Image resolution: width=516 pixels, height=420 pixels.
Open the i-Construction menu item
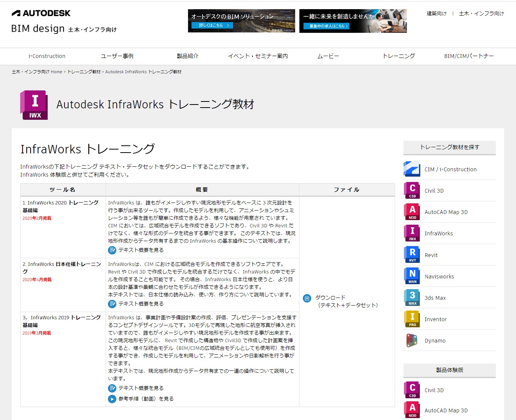coord(47,56)
